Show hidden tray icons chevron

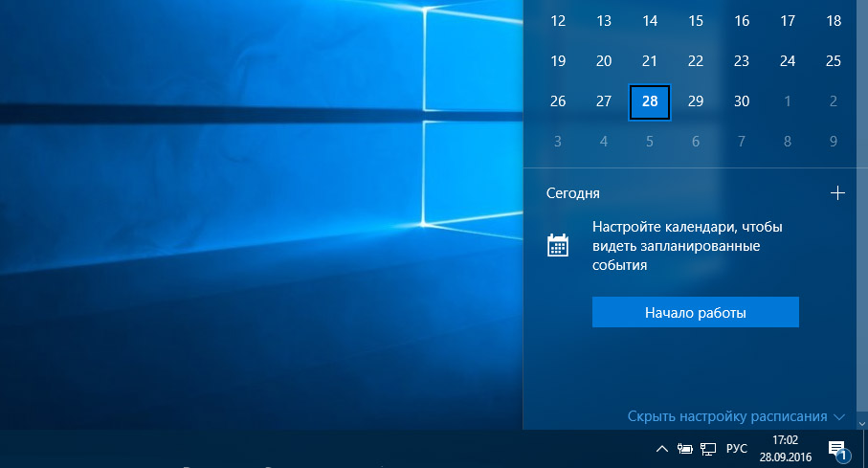pyautogui.click(x=661, y=449)
